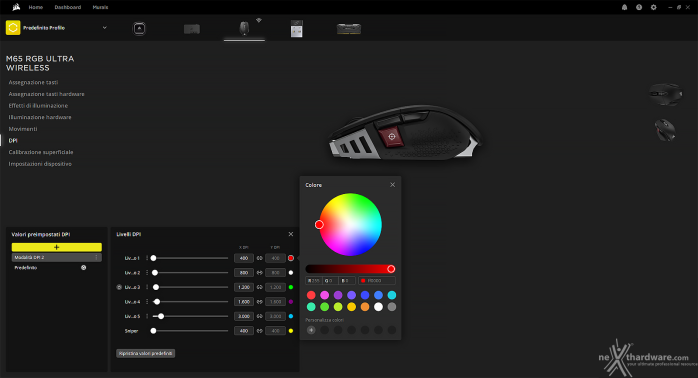
Task: Open the Sniper yellow color indicator
Action: 291,331
